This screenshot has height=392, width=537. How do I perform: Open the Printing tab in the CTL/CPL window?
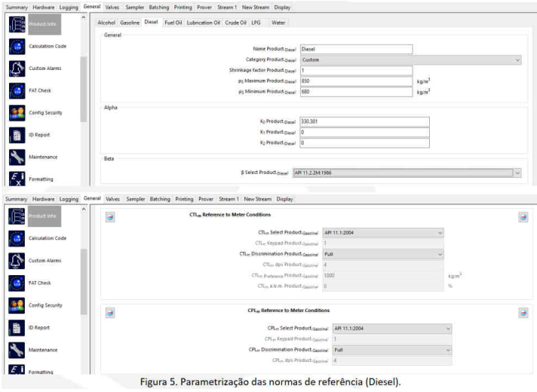click(x=184, y=200)
